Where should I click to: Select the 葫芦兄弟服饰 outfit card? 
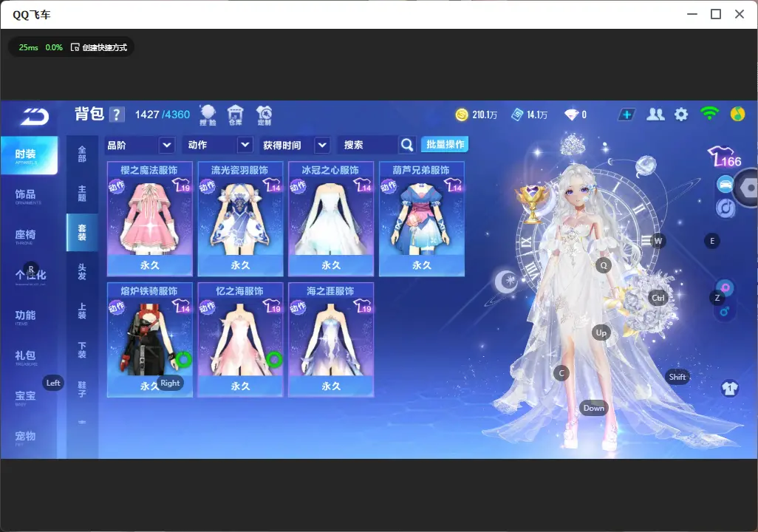(422, 219)
